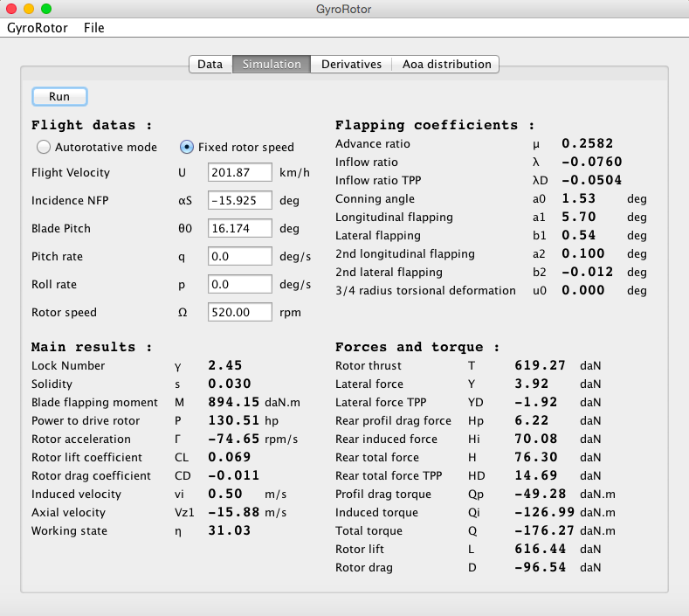Click the Flight Velocity label
The image size is (689, 616).
pyautogui.click(x=71, y=172)
